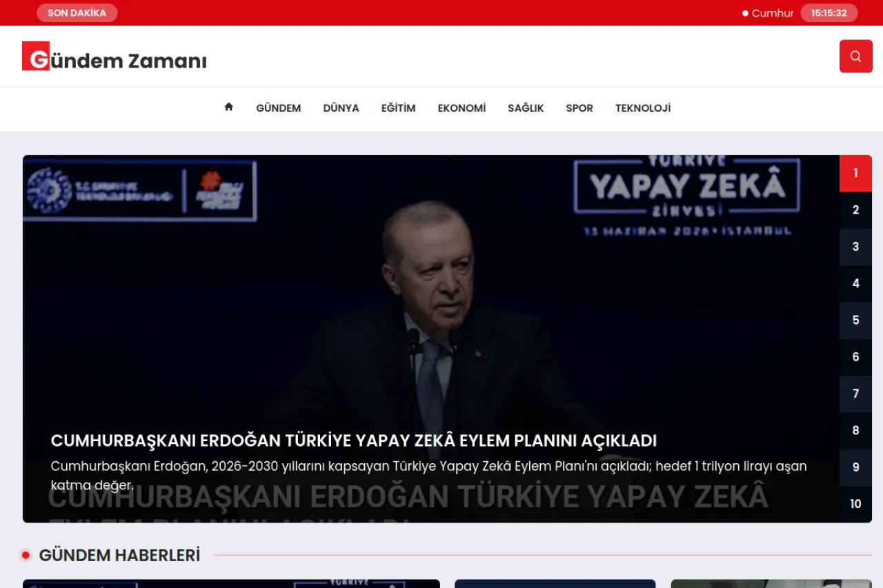Open the GÜNDEM menu item

click(278, 108)
